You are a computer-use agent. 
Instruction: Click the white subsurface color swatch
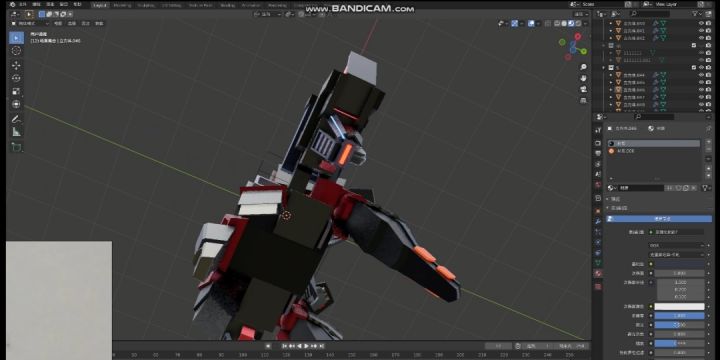(x=679, y=306)
